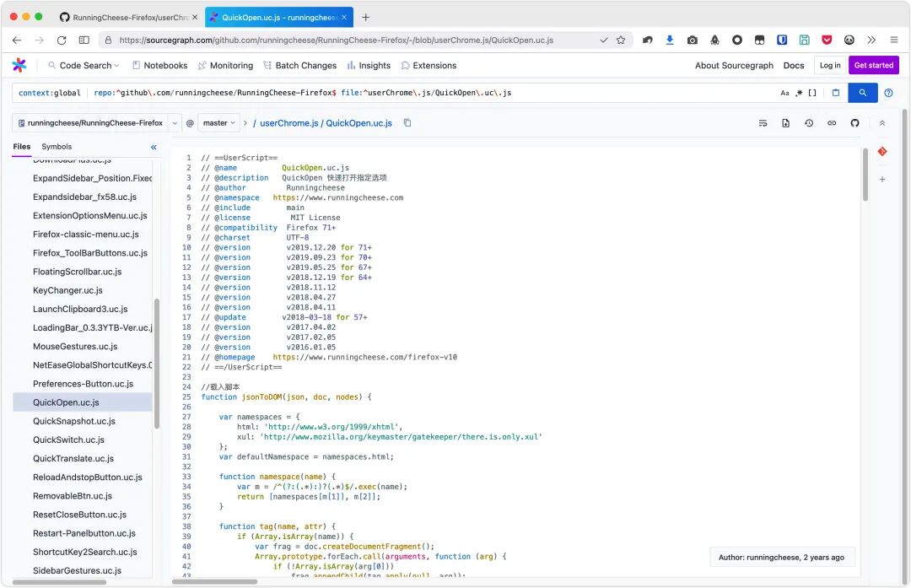911x588 pixels.
Task: View the file on GitHub
Action: tap(854, 123)
